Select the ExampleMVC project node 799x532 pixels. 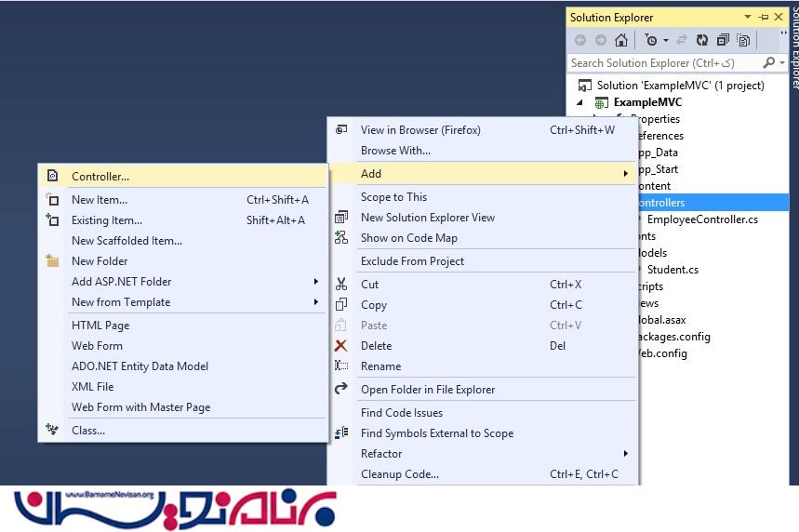pyautogui.click(x=647, y=102)
